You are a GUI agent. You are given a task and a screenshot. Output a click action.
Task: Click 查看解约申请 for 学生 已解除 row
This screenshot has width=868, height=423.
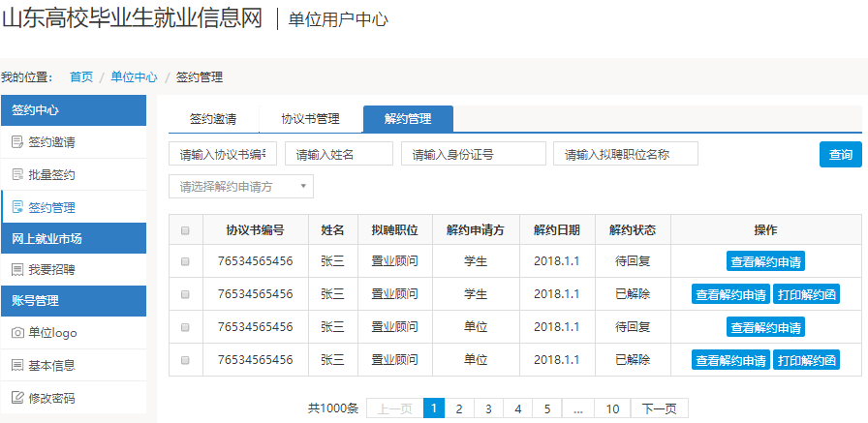(x=730, y=294)
